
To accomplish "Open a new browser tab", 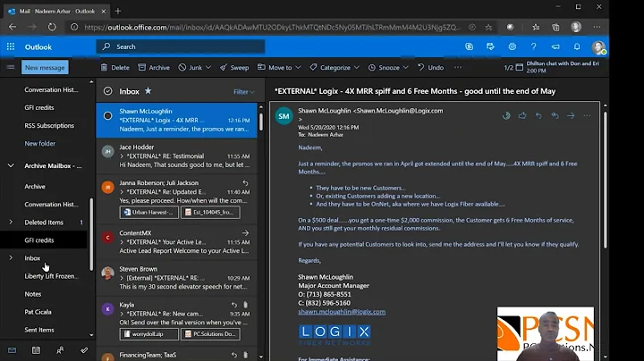I will click(x=118, y=11).
